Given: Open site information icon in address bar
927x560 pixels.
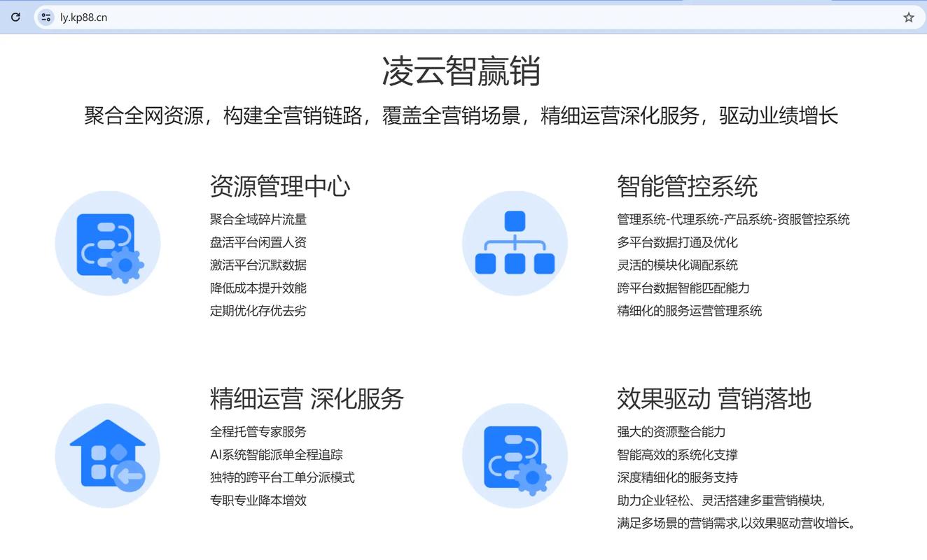Looking at the screenshot, I should [46, 17].
